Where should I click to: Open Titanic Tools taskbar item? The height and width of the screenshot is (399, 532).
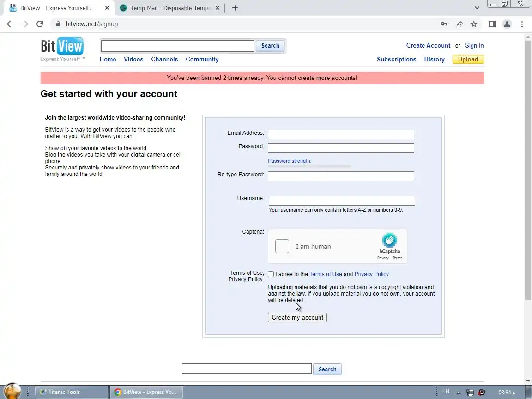pyautogui.click(x=72, y=392)
